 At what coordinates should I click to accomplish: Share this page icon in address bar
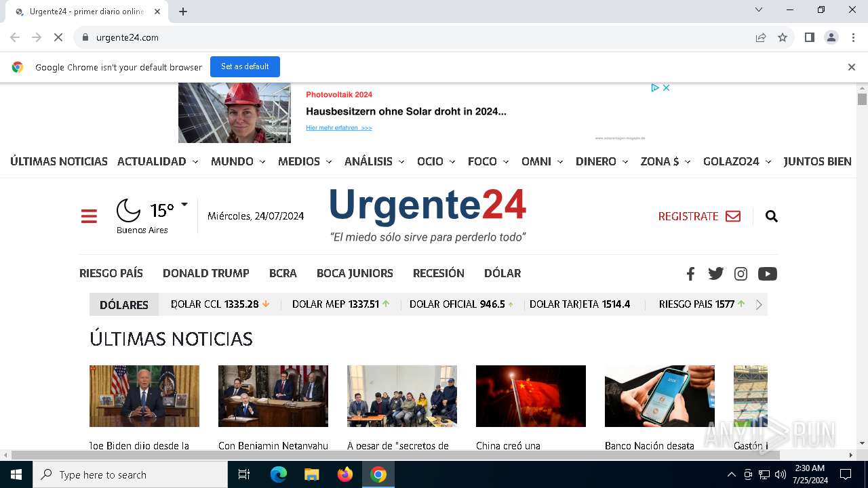click(761, 37)
